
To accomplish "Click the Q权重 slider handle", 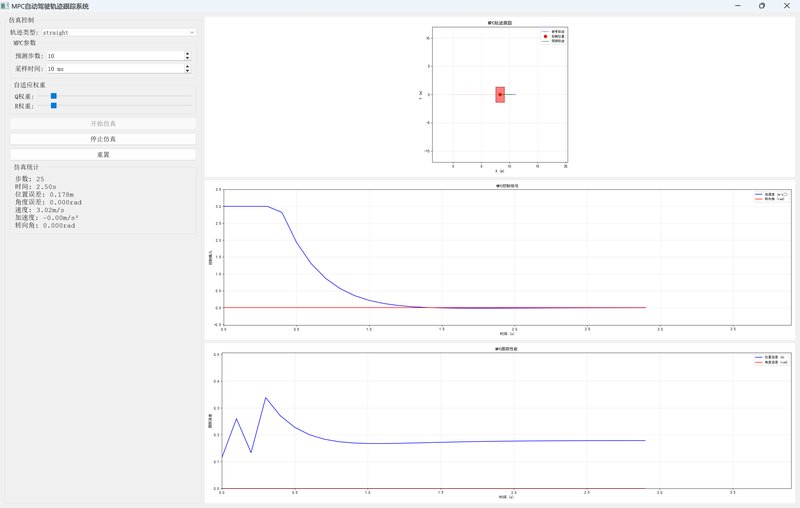I will tap(54, 96).
